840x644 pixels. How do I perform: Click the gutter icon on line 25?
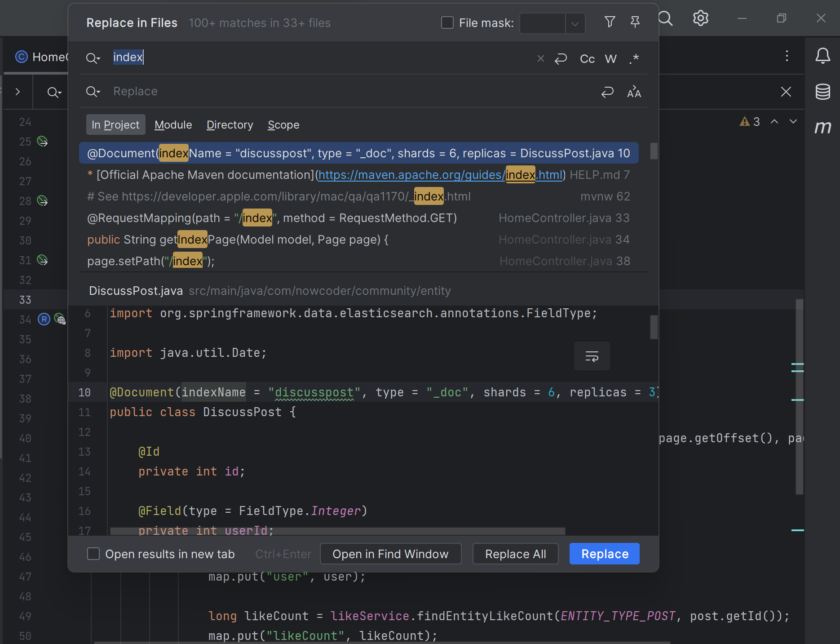42,142
